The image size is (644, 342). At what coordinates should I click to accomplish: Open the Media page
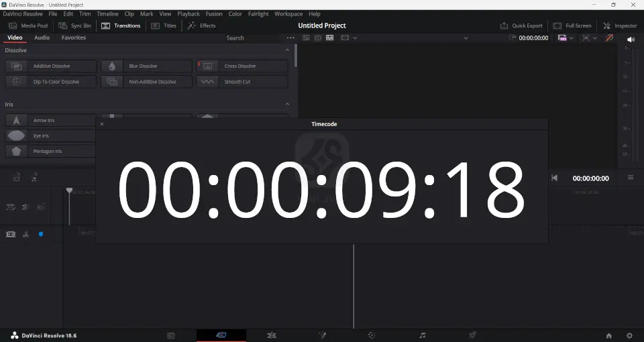tap(171, 335)
